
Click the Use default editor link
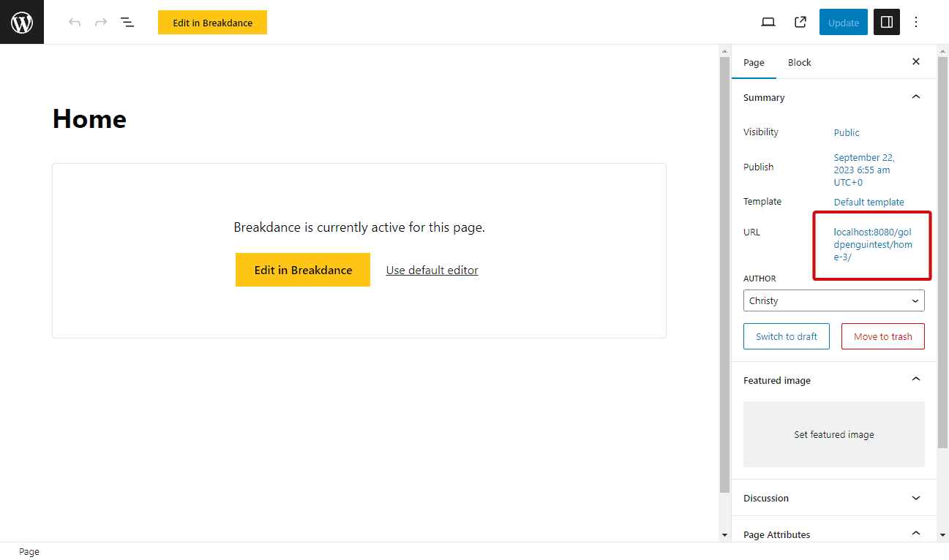[432, 270]
